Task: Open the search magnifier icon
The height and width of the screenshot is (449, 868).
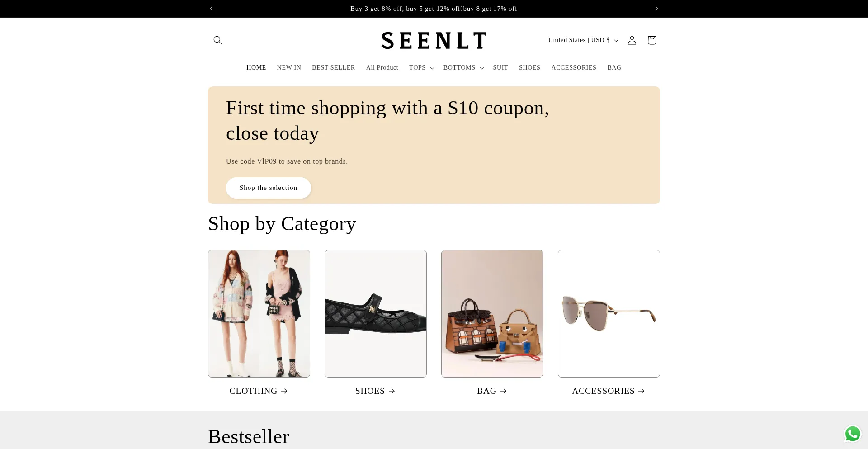Action: 217,40
